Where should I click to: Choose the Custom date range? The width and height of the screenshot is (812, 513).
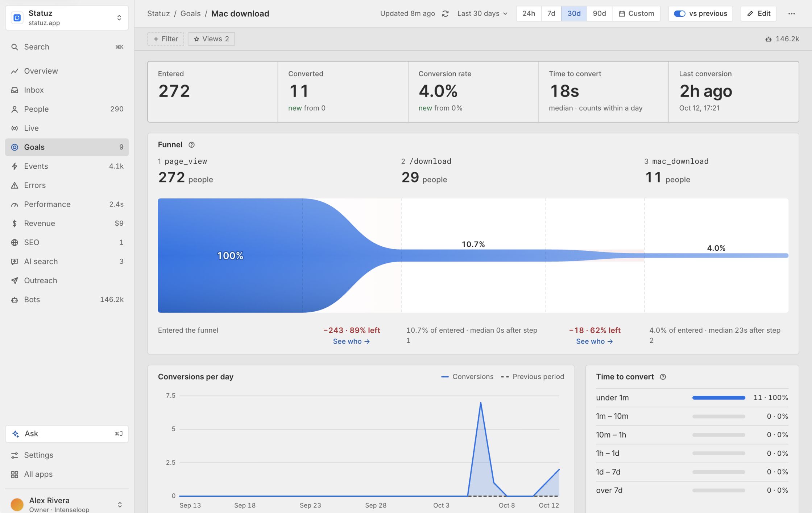(636, 14)
